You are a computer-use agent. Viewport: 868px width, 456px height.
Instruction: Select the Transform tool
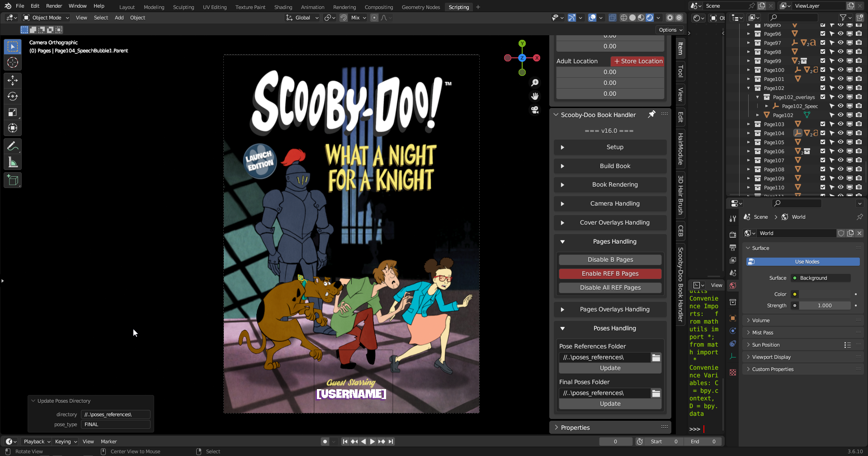point(13,128)
